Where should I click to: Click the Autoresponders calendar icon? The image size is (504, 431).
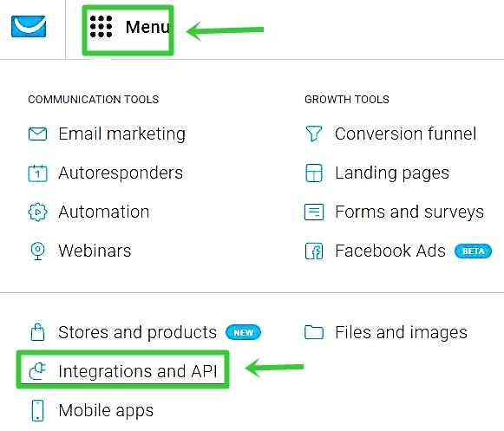point(37,173)
